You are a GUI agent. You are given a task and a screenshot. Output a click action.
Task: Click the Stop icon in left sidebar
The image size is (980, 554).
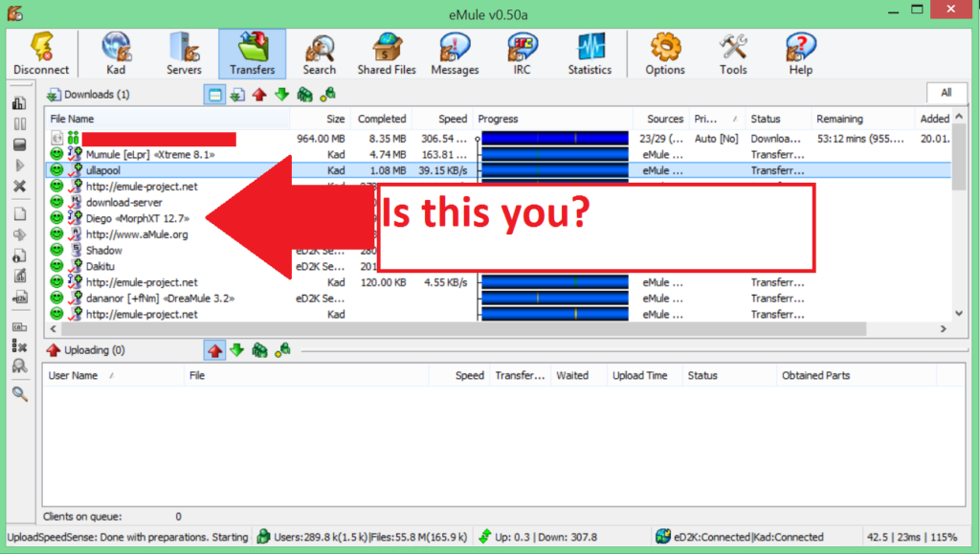click(x=19, y=144)
